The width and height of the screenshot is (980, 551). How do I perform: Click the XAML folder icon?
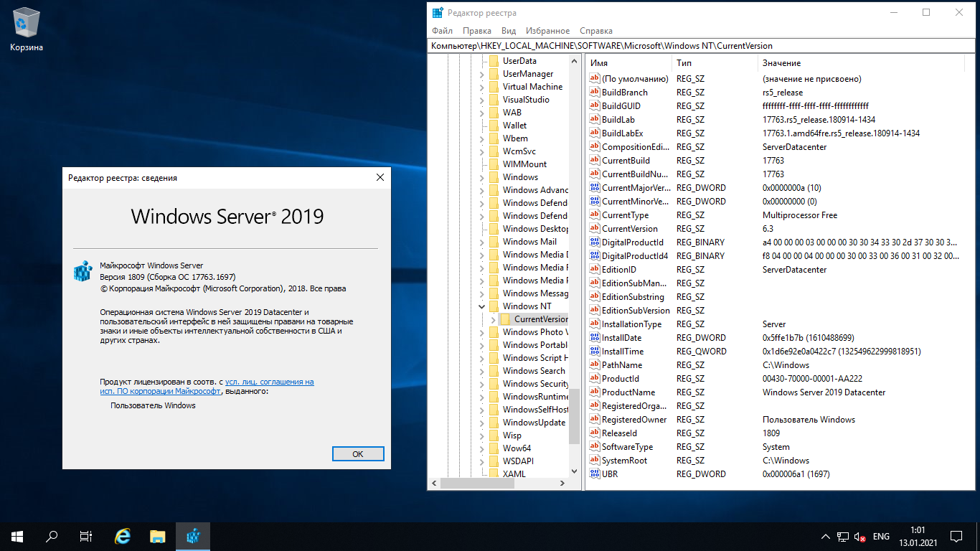pyautogui.click(x=494, y=474)
